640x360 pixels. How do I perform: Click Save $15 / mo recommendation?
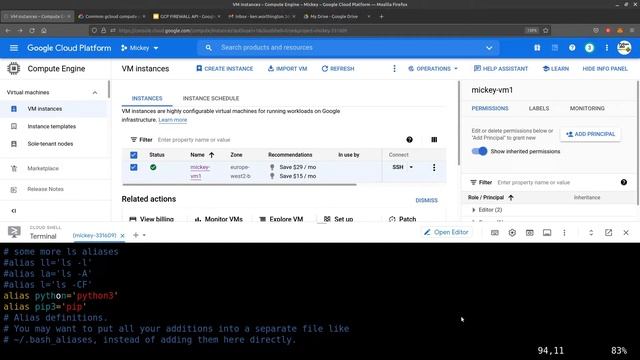[x=298, y=176]
